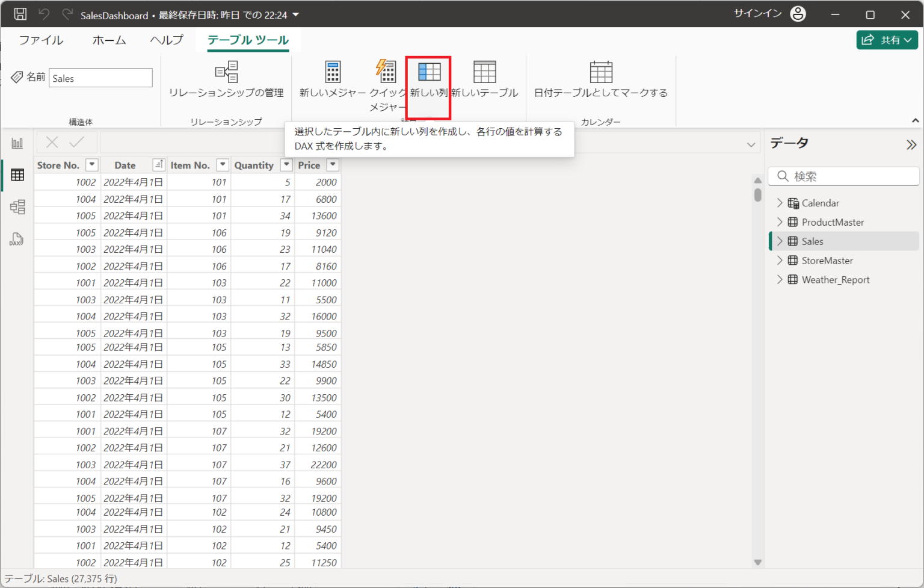Switch to Report view in left sidebar

click(x=17, y=143)
